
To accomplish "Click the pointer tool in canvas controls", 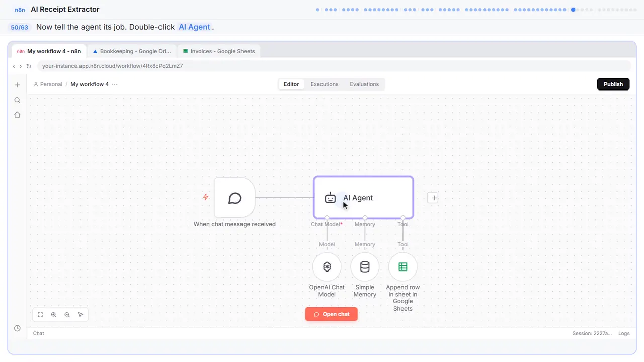I will (x=81, y=315).
